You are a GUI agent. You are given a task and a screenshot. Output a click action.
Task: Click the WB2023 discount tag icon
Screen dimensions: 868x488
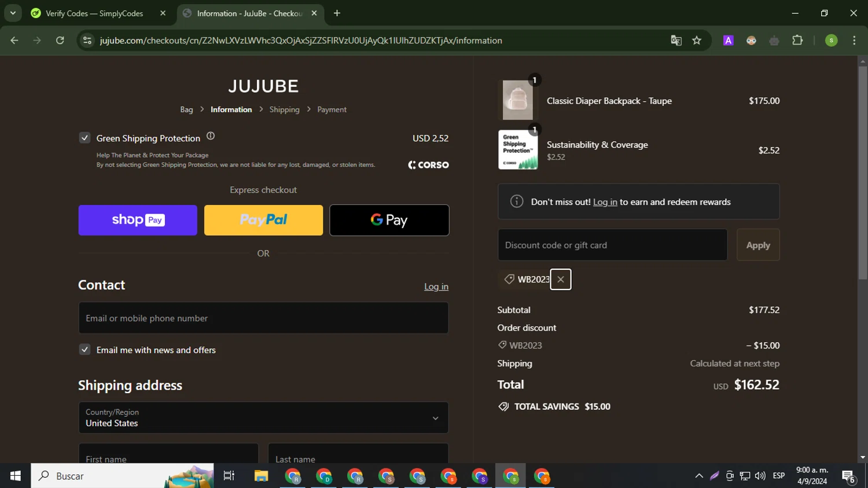(x=509, y=279)
